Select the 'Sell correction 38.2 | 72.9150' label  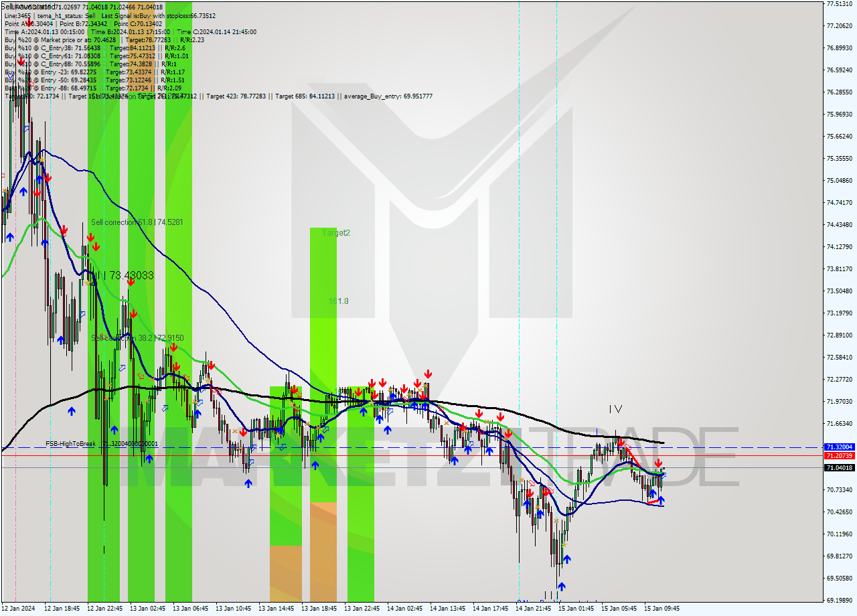tap(137, 338)
